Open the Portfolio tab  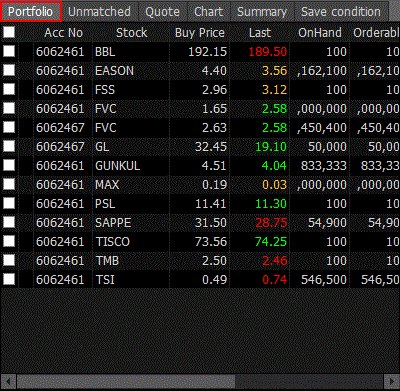click(31, 12)
